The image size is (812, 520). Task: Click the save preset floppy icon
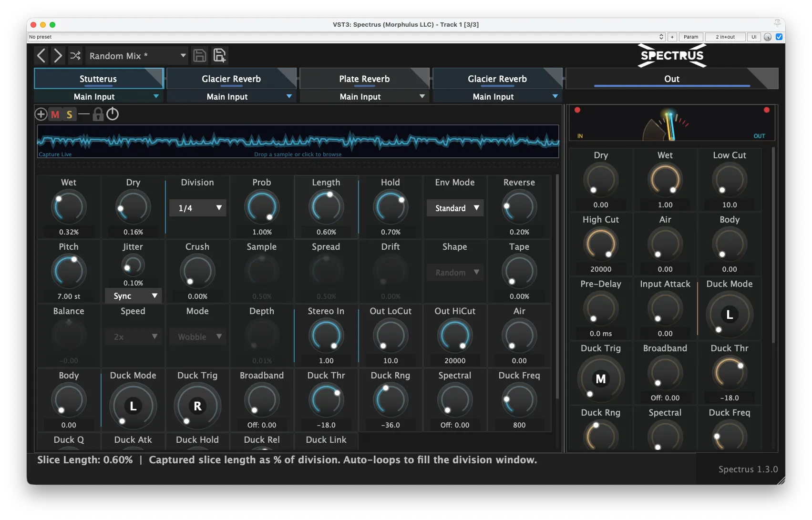200,56
